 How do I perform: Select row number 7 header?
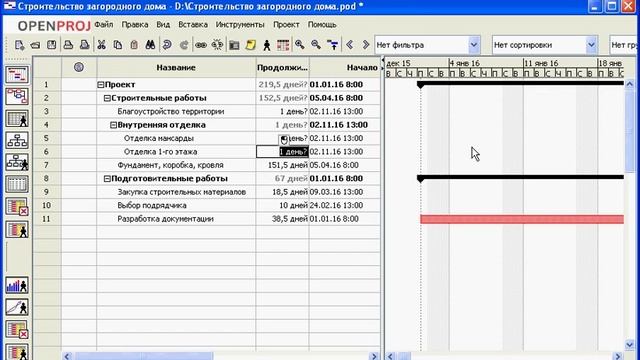(x=47, y=165)
